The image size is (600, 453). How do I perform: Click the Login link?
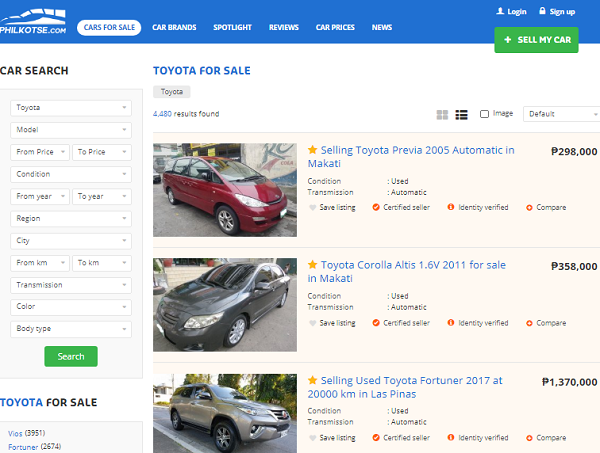pos(517,11)
